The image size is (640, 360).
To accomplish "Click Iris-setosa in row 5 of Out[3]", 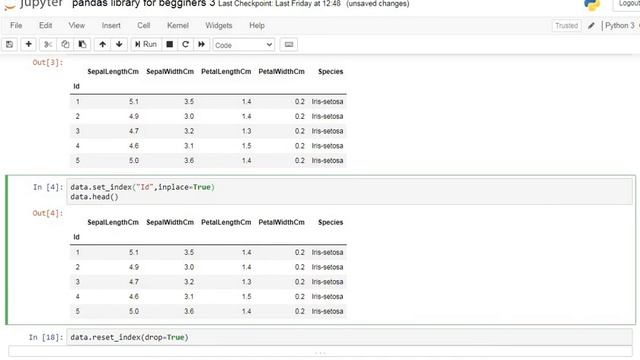I will [x=327, y=160].
